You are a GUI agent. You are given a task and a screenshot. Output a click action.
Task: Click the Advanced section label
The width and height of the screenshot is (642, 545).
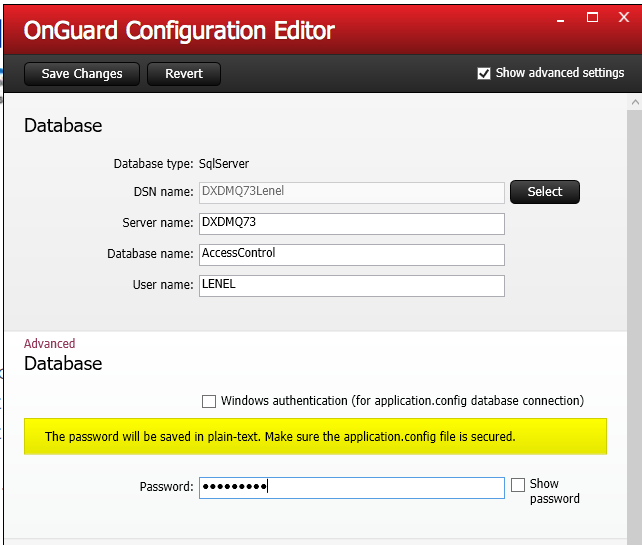pos(50,344)
